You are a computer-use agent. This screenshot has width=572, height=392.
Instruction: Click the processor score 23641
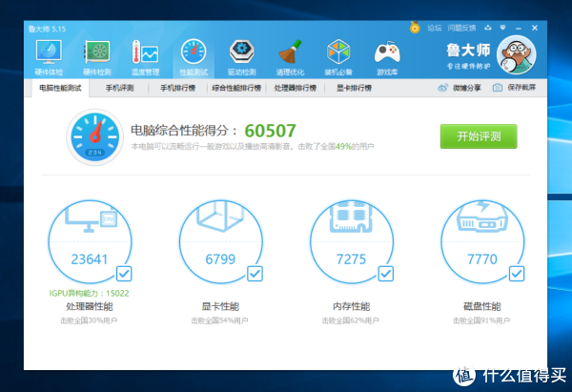(90, 259)
